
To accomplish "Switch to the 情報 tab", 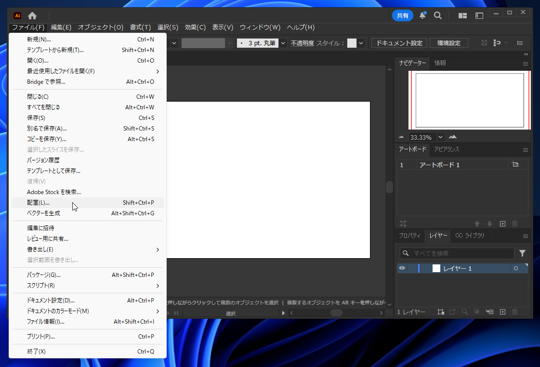I will [x=440, y=63].
